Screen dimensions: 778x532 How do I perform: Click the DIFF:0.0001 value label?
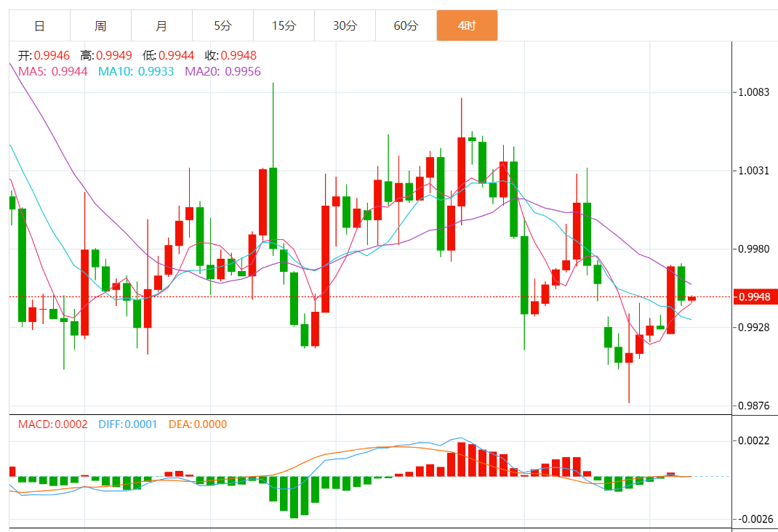(127, 424)
